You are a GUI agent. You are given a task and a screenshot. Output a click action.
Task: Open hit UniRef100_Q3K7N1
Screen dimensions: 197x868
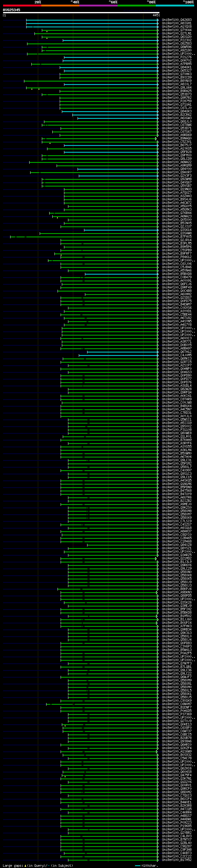pos(176,778)
